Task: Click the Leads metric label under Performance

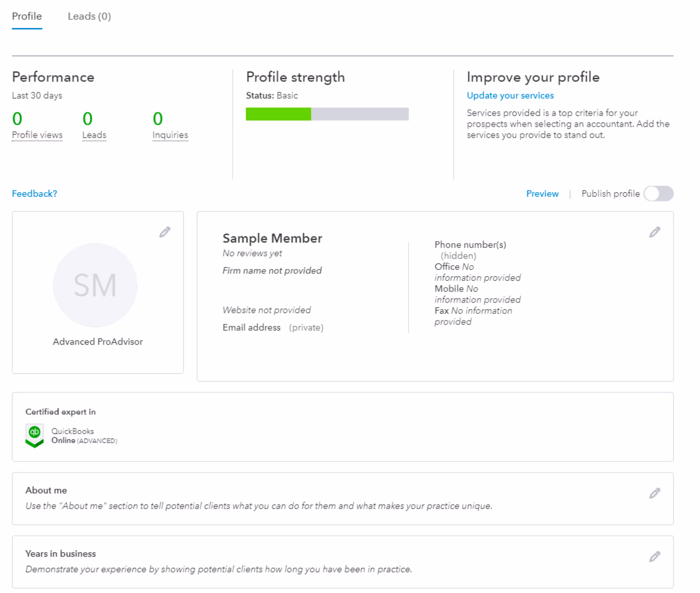Action: pos(94,135)
